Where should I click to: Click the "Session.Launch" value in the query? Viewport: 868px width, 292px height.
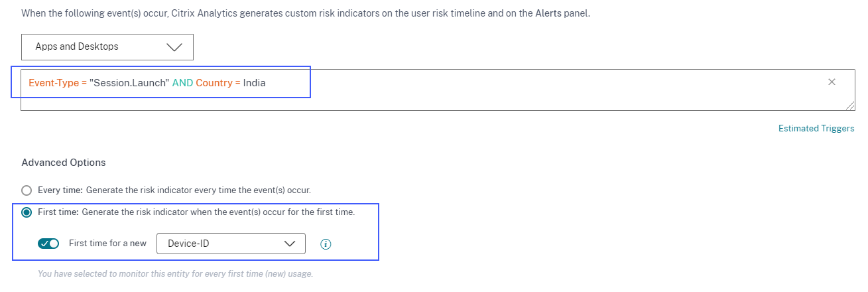click(x=129, y=83)
